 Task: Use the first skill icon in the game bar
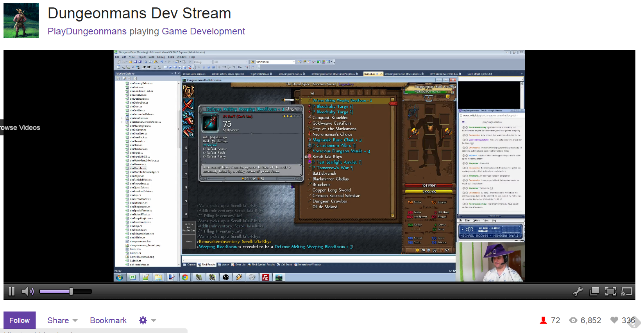188,91
